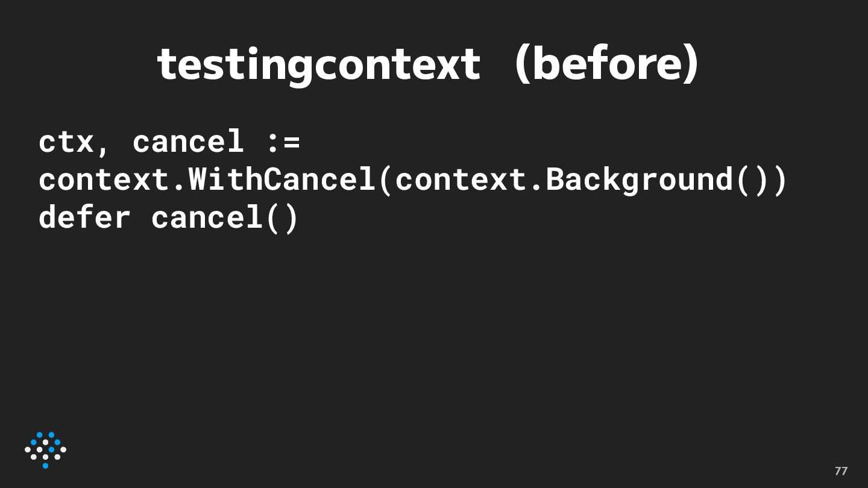Screen dimensions: 868x488
Task: Click the empty dark area below the code
Action: coord(434,337)
